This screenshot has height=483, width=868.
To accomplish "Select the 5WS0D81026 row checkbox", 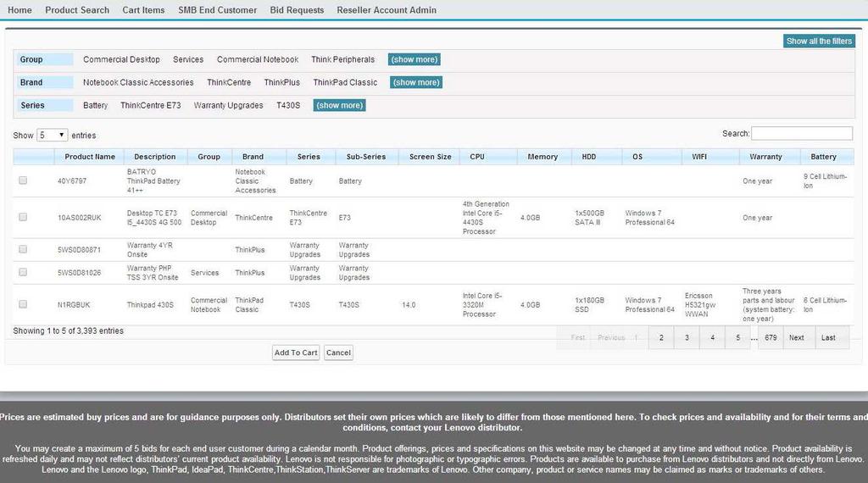I will point(23,272).
